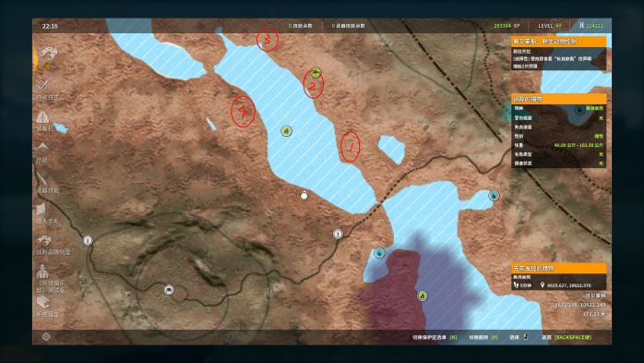Open the mission objectives checkmark icon
Viewport: 644px width, 363px height.
tap(47, 90)
